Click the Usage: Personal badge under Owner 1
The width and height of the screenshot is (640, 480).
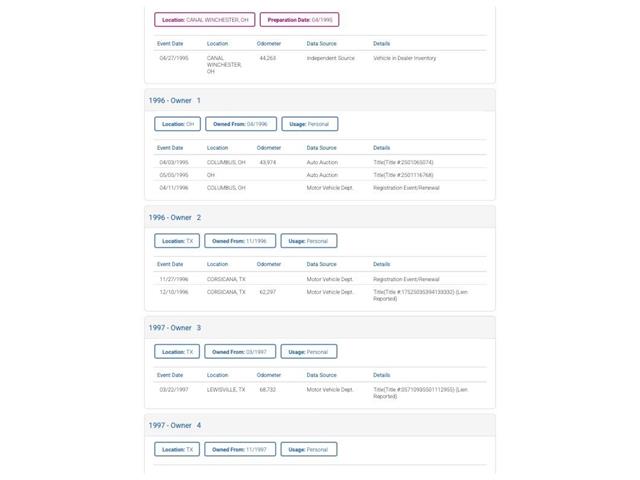pyautogui.click(x=309, y=124)
